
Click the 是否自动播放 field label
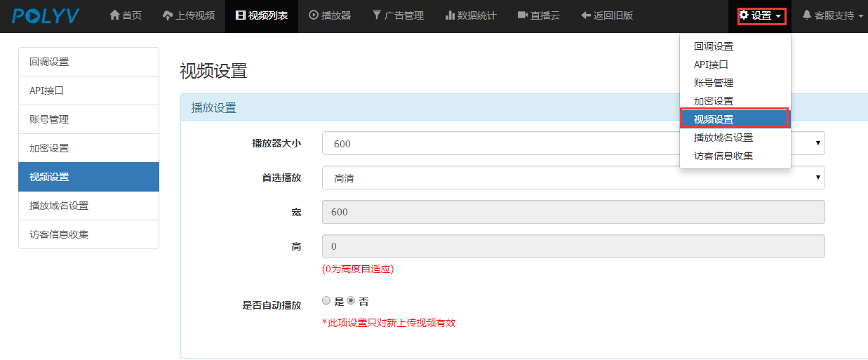pyautogui.click(x=272, y=305)
